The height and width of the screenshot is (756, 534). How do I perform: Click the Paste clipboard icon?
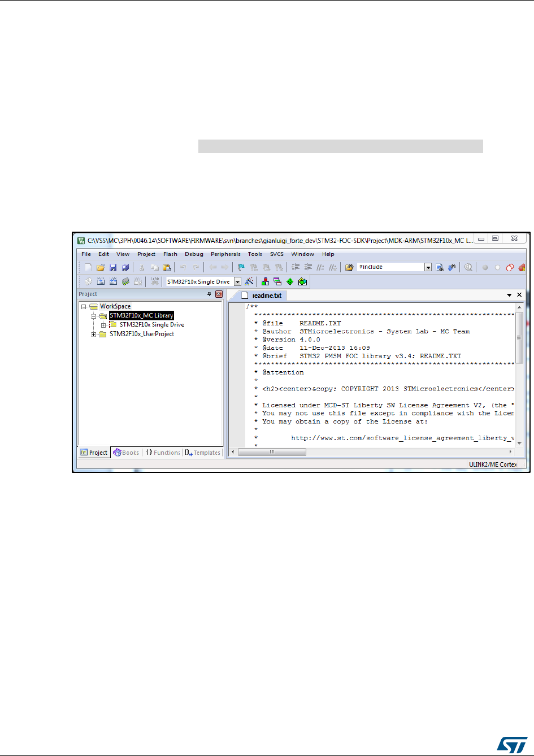(167, 267)
